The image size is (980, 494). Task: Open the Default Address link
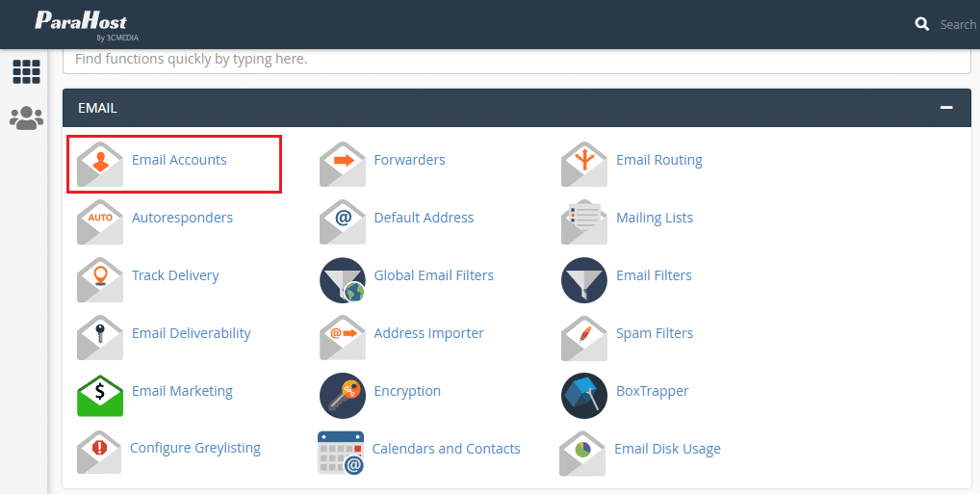click(x=424, y=218)
